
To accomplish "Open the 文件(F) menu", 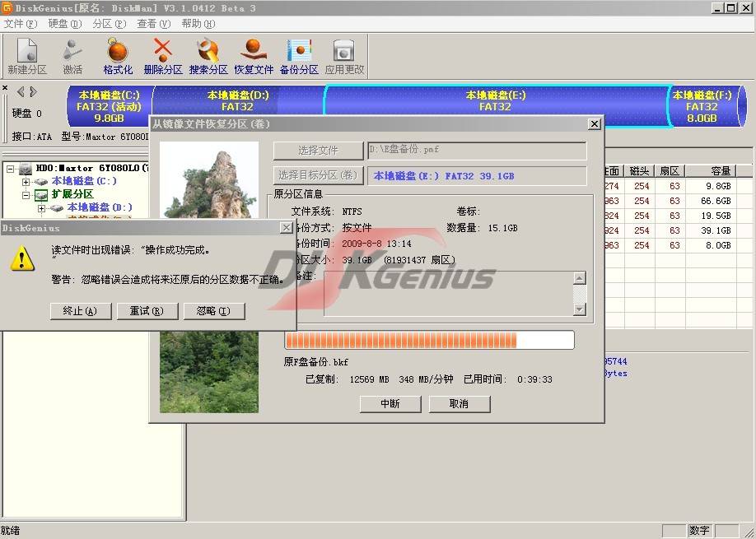I will click(21, 24).
